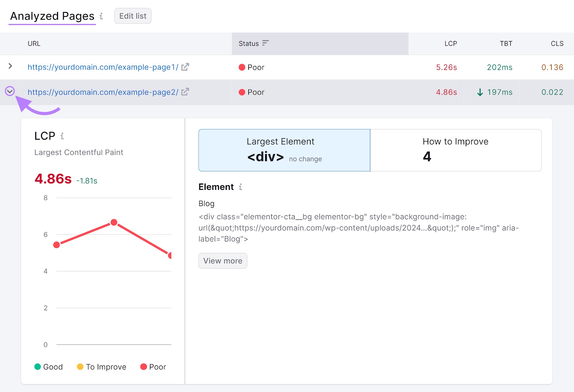This screenshot has height=392, width=574.
Task: Click the 5.26s LCP value
Action: 446,67
